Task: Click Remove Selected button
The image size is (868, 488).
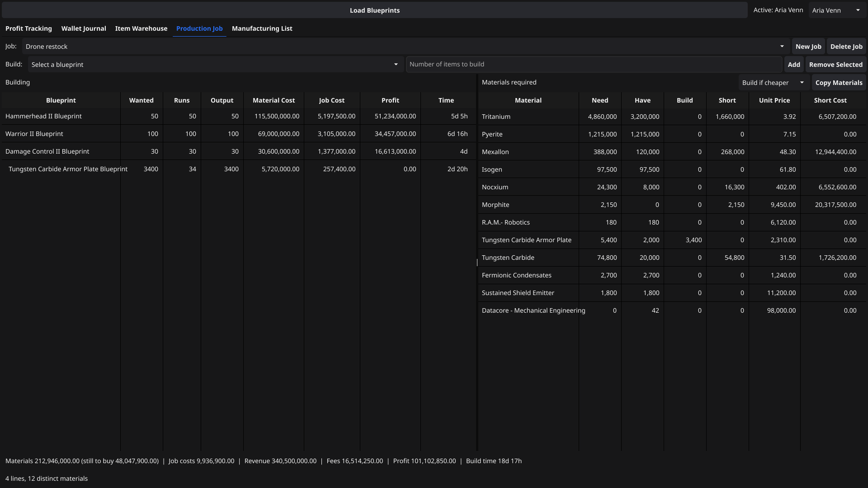Action: pyautogui.click(x=835, y=65)
